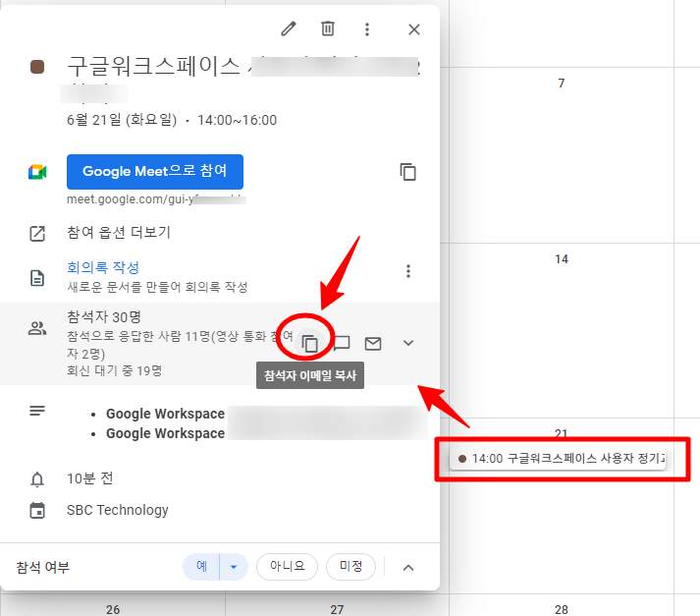Answer 예 for attendance

(201, 567)
